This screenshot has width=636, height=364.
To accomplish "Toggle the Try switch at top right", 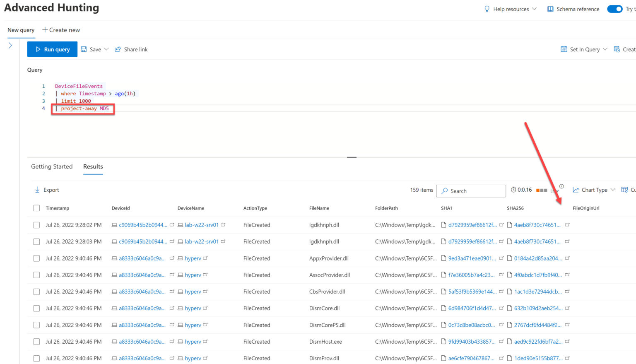I will click(x=615, y=9).
